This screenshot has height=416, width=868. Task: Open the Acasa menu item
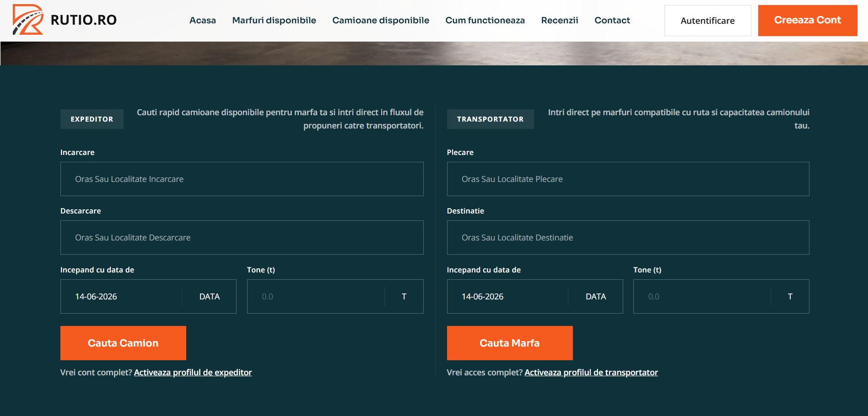click(x=203, y=20)
